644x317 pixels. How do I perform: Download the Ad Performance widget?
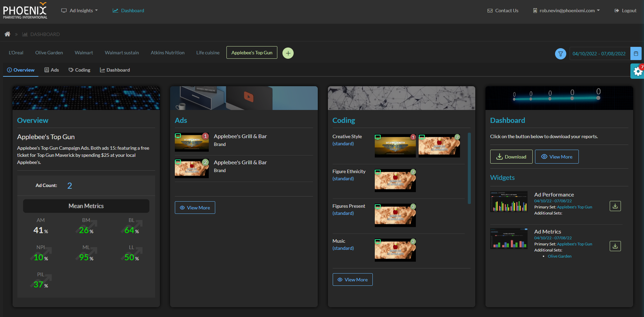point(615,206)
